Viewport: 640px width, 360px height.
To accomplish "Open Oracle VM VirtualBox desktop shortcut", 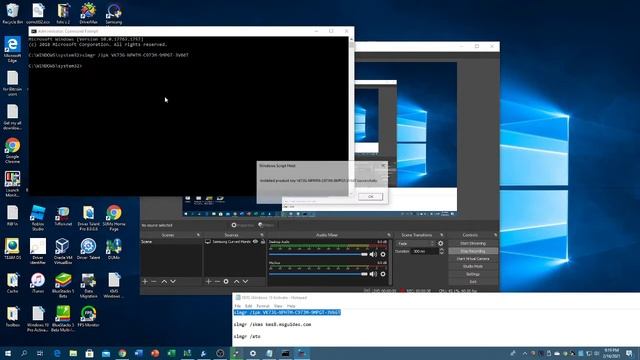I will coord(63,251).
